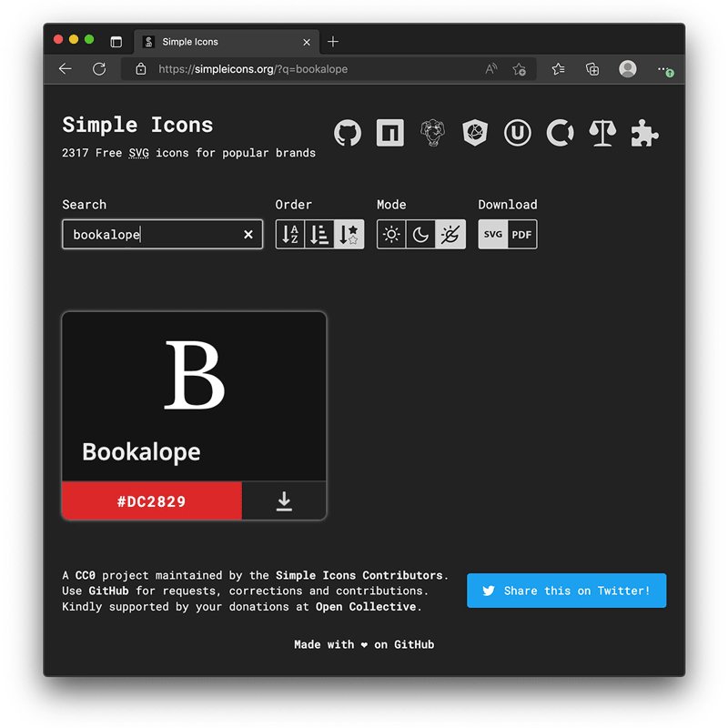
Task: Open a new browser tab
Action: pos(333,42)
